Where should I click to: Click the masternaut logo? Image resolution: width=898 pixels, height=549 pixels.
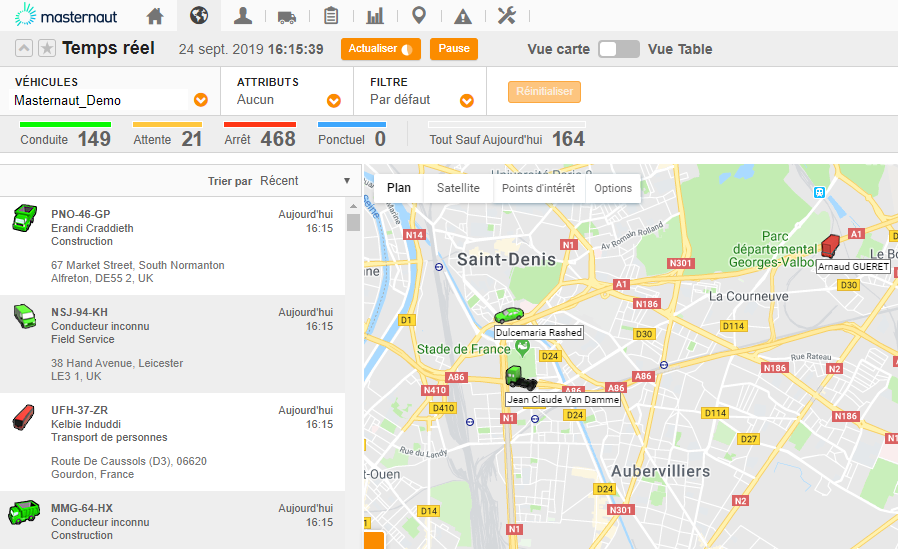pyautogui.click(x=66, y=15)
